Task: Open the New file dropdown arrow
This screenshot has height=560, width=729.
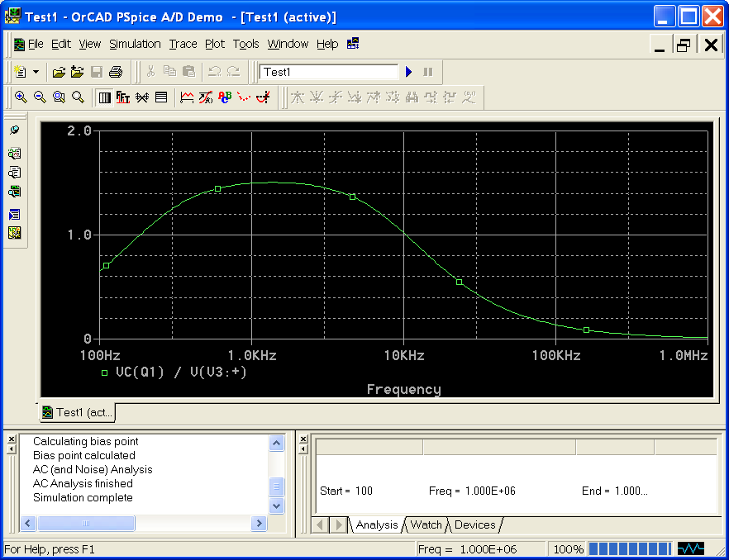Action: [36, 72]
